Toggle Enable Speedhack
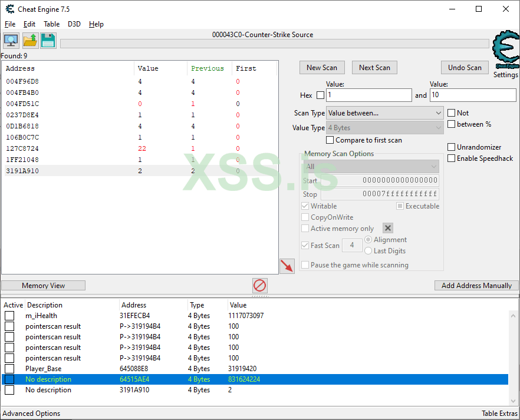Screen dimensions: 520x420 [452, 158]
